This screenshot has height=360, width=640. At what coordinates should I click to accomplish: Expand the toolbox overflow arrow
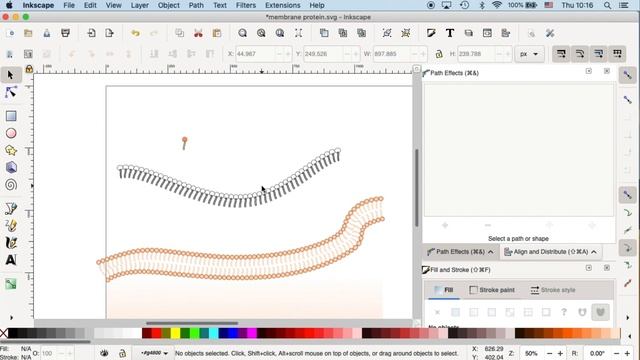[x=11, y=317]
